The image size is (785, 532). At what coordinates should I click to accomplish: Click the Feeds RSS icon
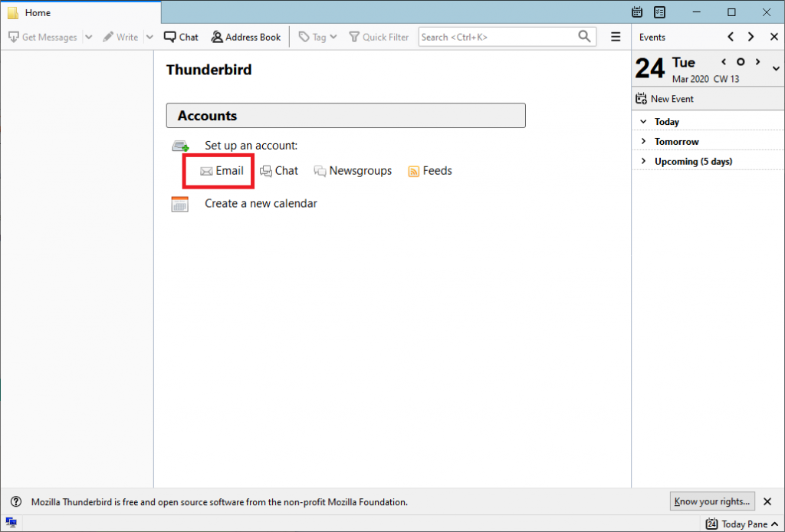click(413, 172)
